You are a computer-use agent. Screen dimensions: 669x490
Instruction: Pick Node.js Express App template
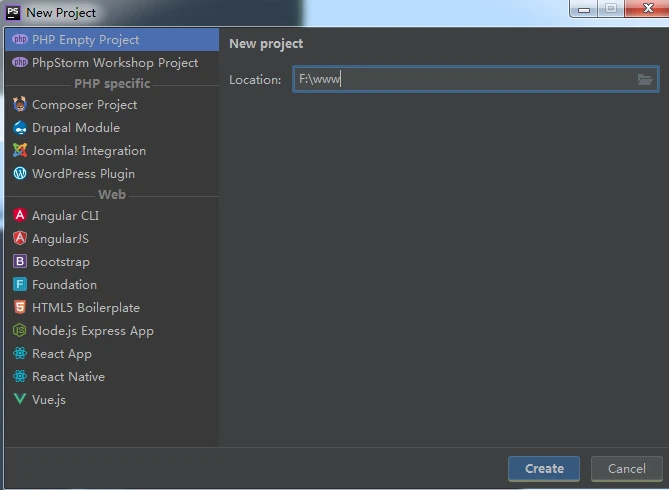click(x=92, y=331)
